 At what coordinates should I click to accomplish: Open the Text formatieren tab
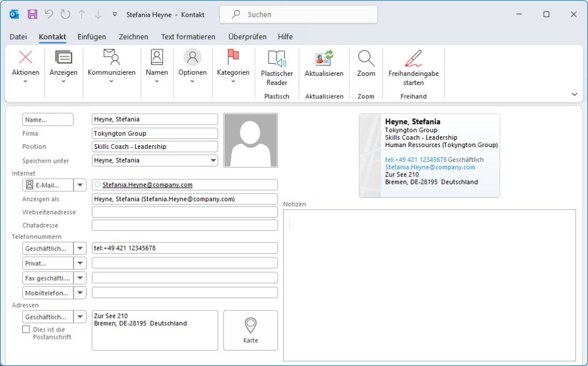(188, 37)
